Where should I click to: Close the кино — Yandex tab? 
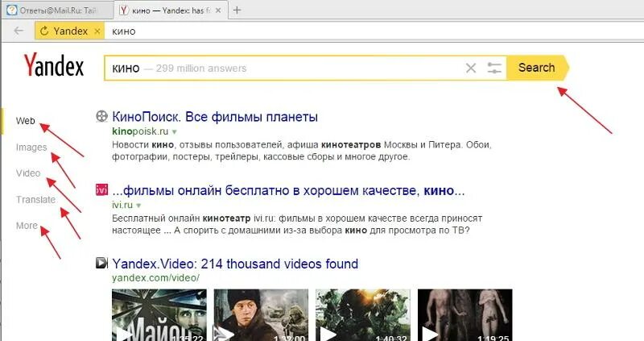(218, 10)
